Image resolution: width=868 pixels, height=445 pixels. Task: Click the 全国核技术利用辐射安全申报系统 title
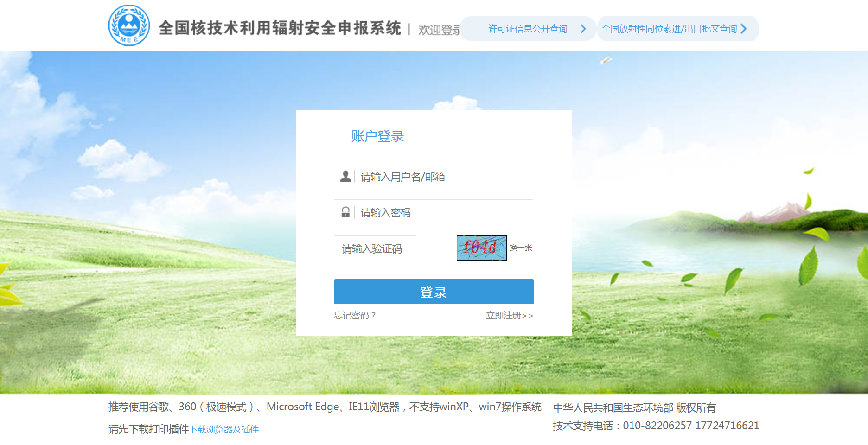(x=280, y=28)
